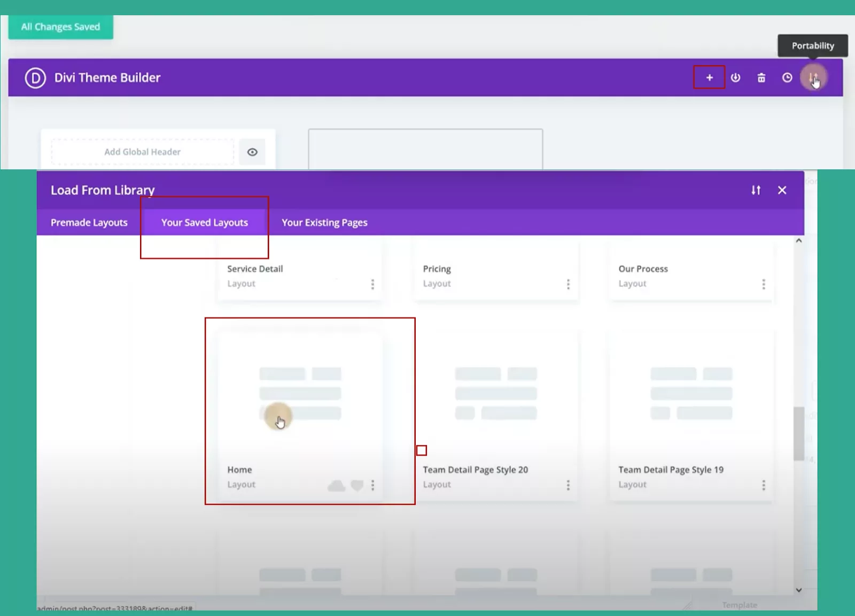Screen dimensions: 855x616
Task: Click the All Changes Saved button
Action: (x=60, y=27)
